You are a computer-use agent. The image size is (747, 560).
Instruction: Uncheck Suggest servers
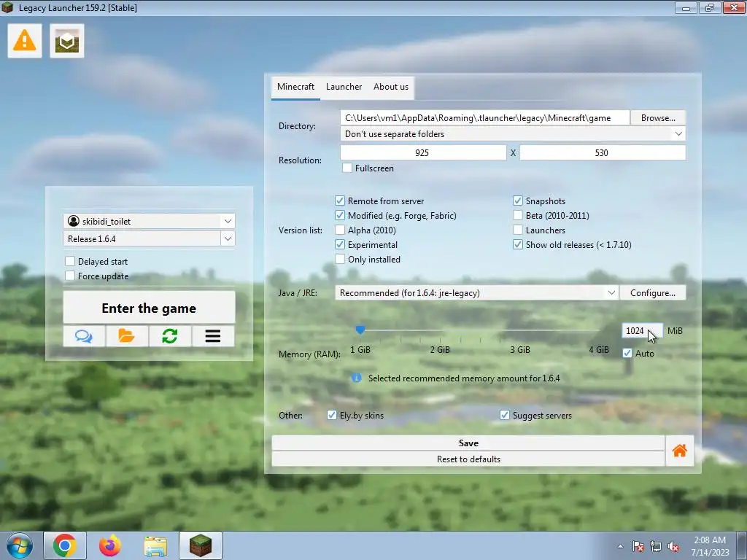coord(505,415)
